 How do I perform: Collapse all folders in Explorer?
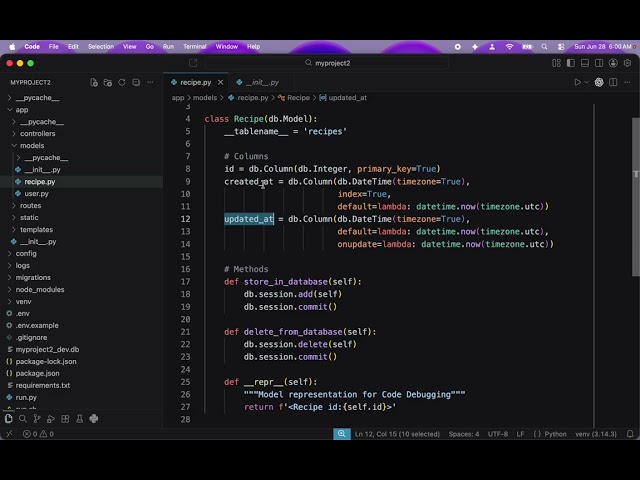pyautogui.click(x=136, y=82)
